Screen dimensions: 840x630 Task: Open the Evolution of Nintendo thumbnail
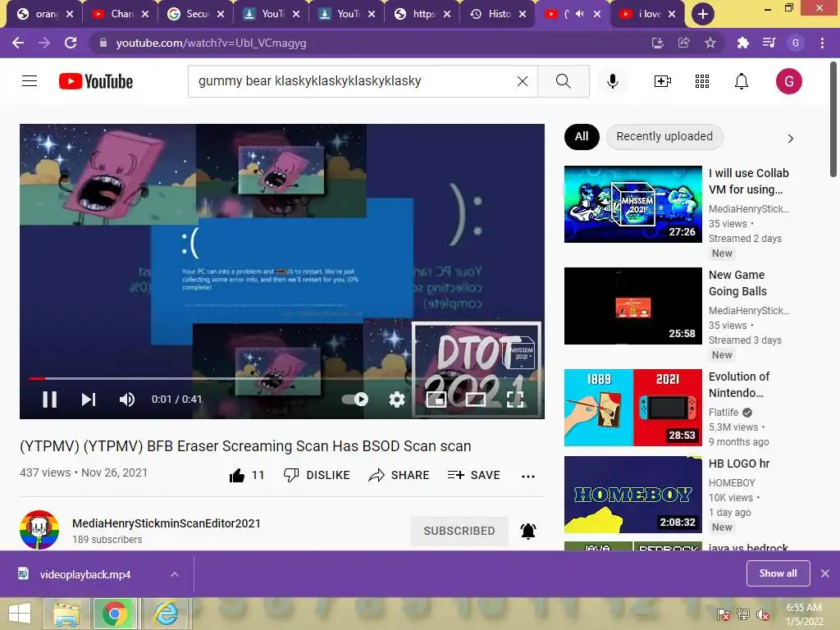pos(632,408)
